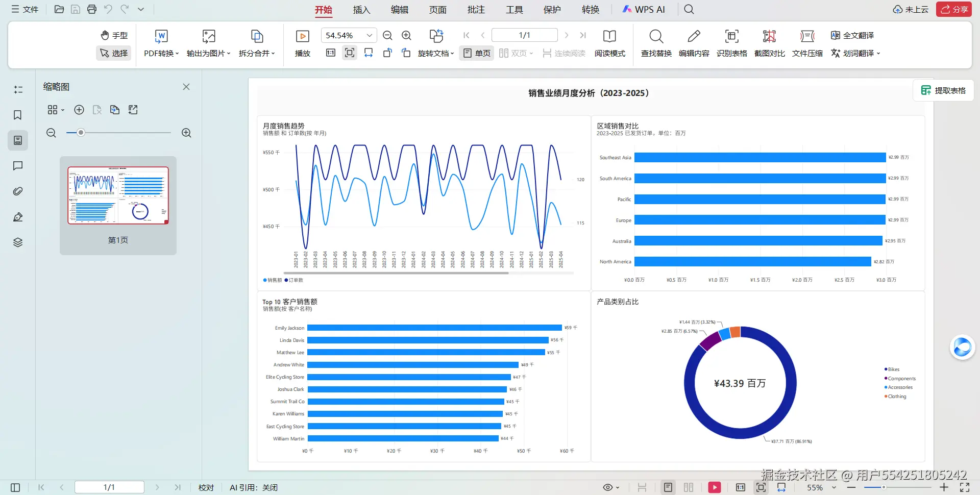Click the 文件压缩 icon
The height and width of the screenshot is (495, 980).
pos(807,36)
